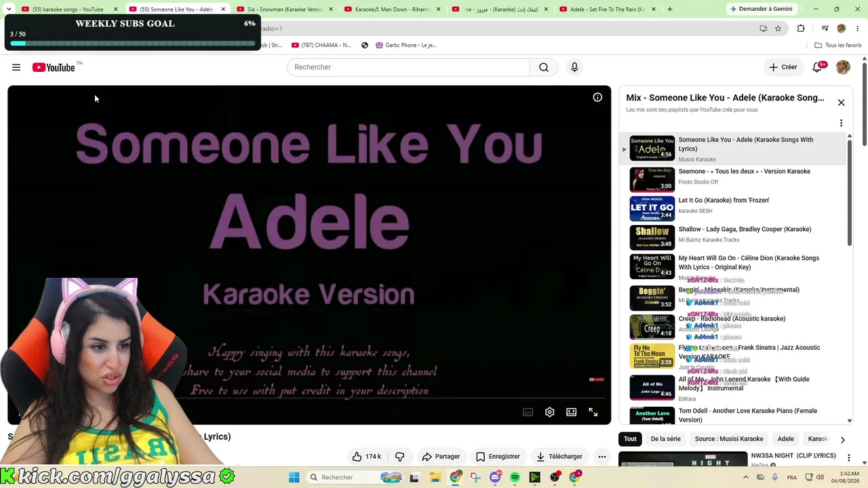Like the video with 174 k likes
The width and height of the screenshot is (868, 488).
coord(366,457)
